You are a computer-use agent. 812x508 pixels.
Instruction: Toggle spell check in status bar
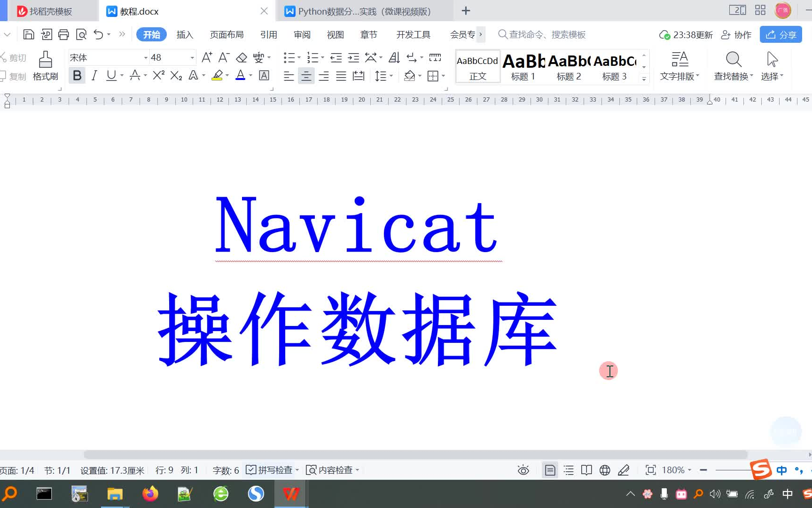[x=269, y=470]
